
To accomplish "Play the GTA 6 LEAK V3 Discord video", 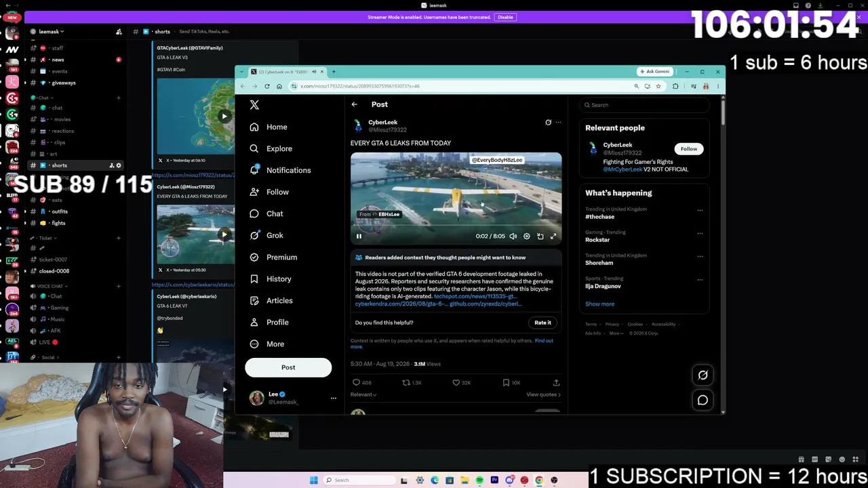I will click(x=224, y=116).
